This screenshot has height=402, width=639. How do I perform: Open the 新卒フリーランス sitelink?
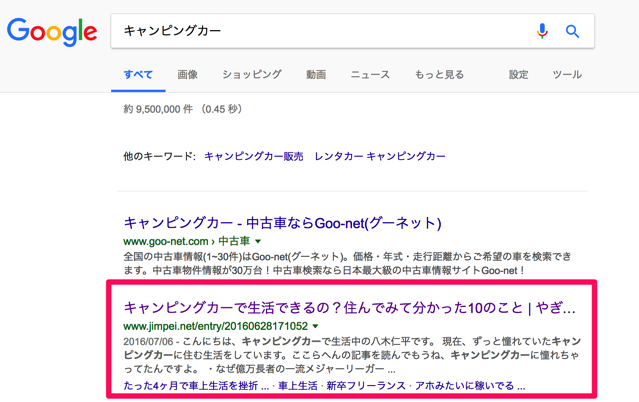(366, 386)
